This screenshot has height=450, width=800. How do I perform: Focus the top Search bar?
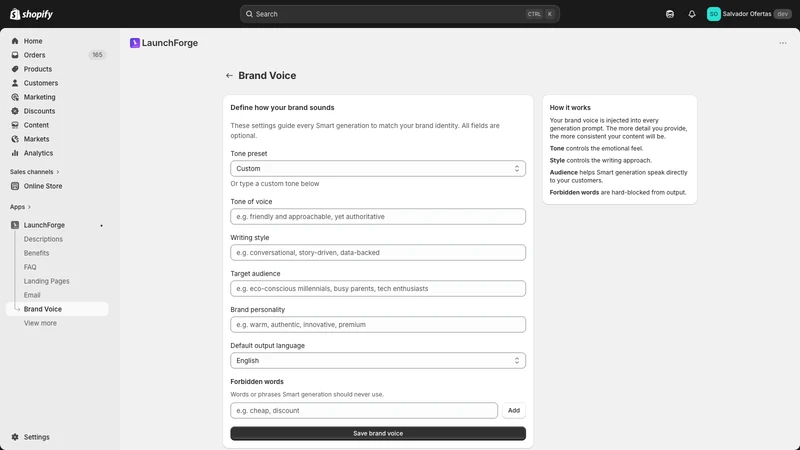tap(399, 14)
